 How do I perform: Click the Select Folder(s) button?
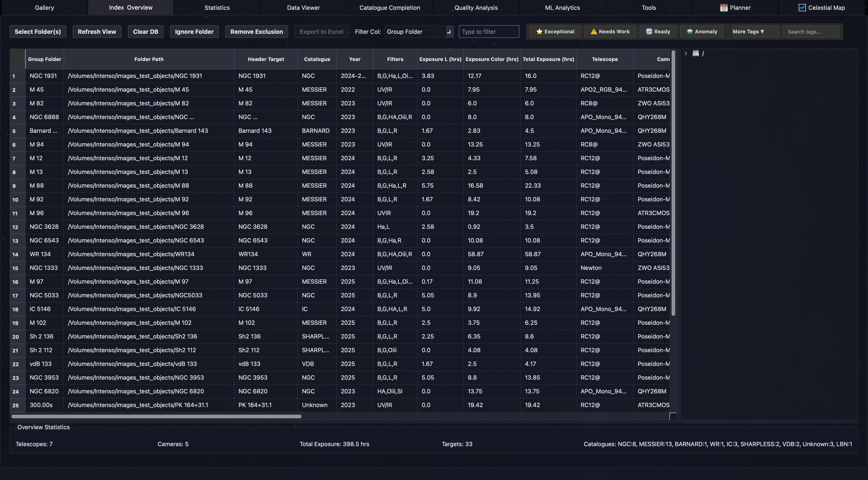tap(38, 32)
